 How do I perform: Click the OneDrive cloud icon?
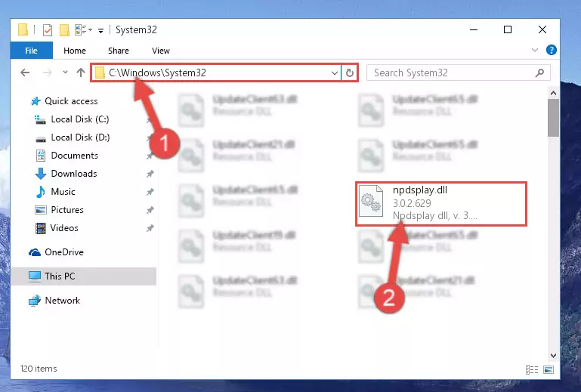coord(35,252)
